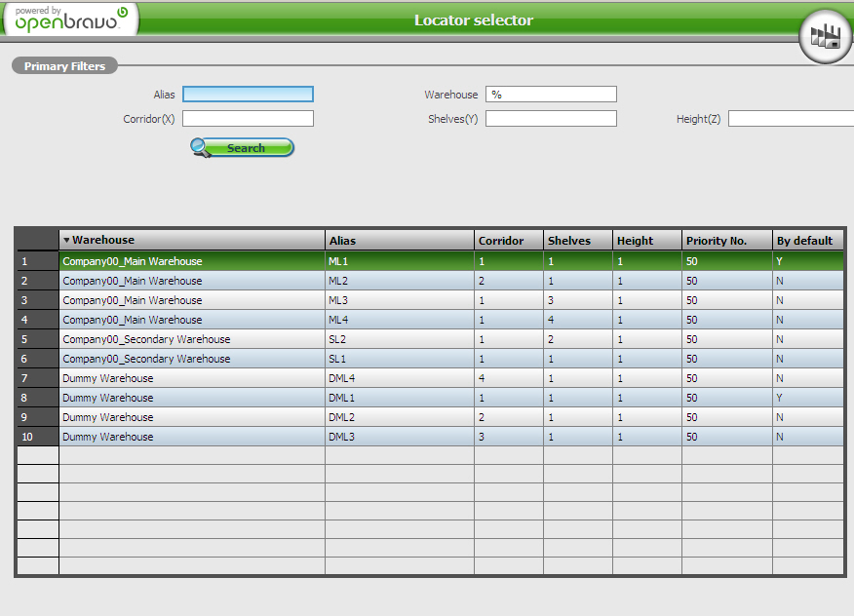The height and width of the screenshot is (616, 854).
Task: Click the Warehouse filter field
Action: [x=551, y=95]
